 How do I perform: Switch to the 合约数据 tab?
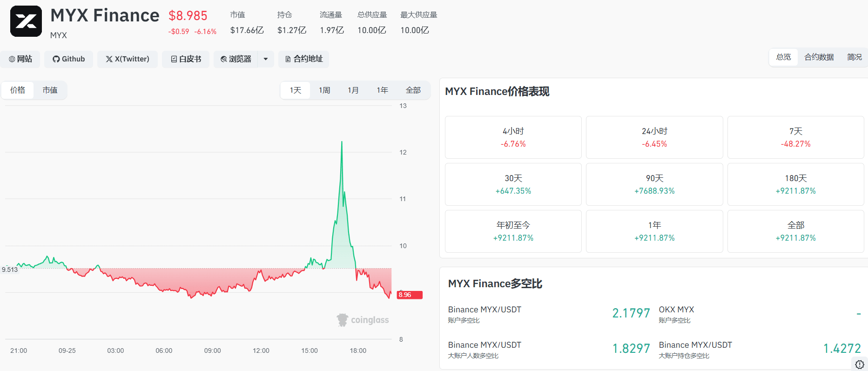819,57
